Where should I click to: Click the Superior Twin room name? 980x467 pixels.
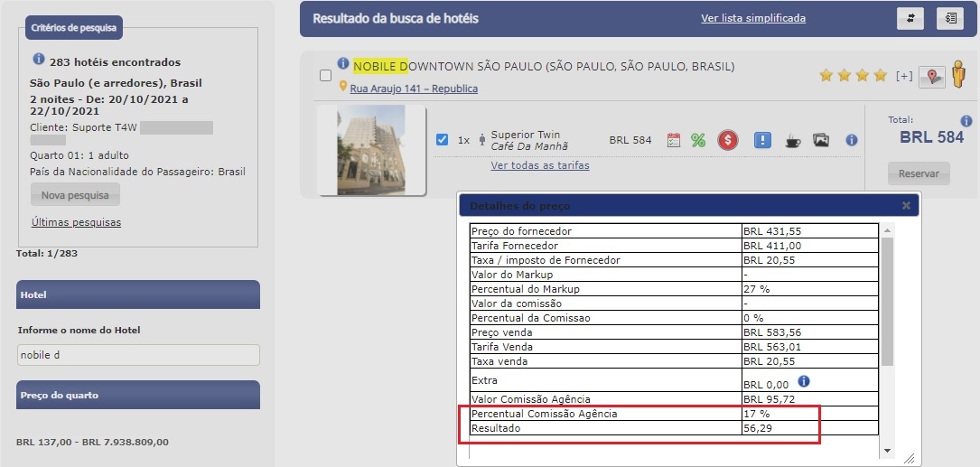pyautogui.click(x=526, y=135)
